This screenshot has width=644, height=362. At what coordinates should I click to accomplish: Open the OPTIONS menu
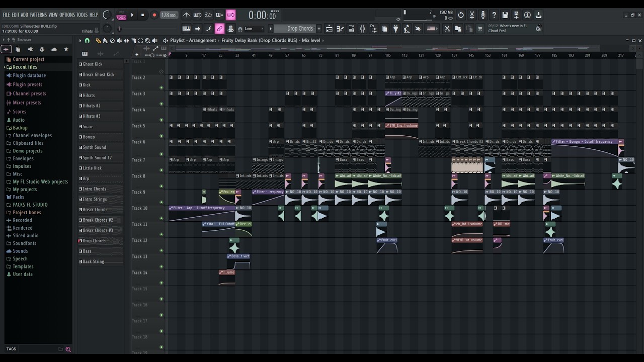[67, 15]
